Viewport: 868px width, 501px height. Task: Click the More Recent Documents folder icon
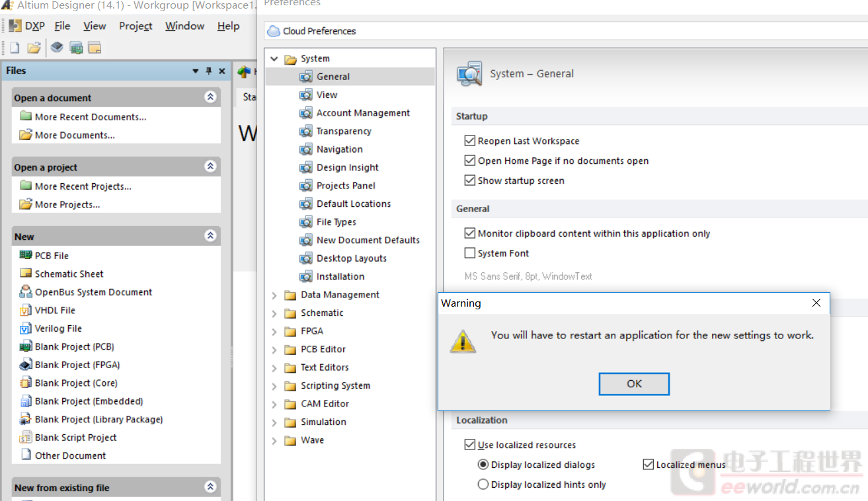pyautogui.click(x=26, y=116)
